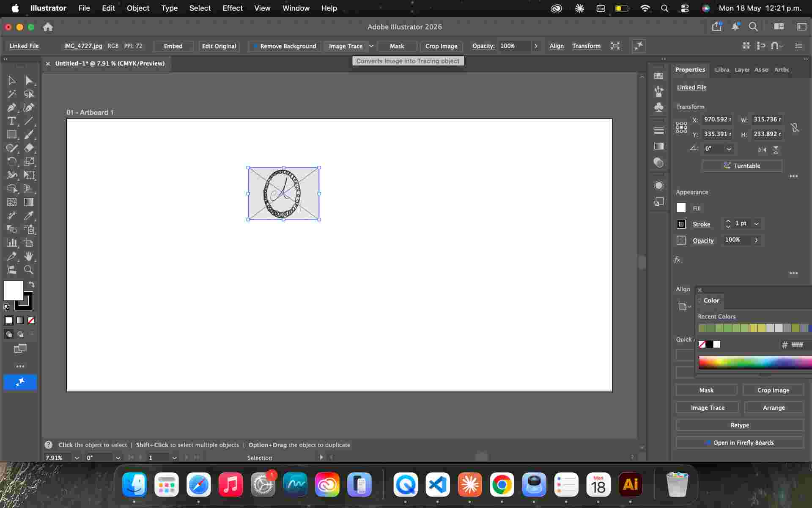Toggle constrain width and height proportions
This screenshot has height=508, width=812.
click(x=795, y=127)
